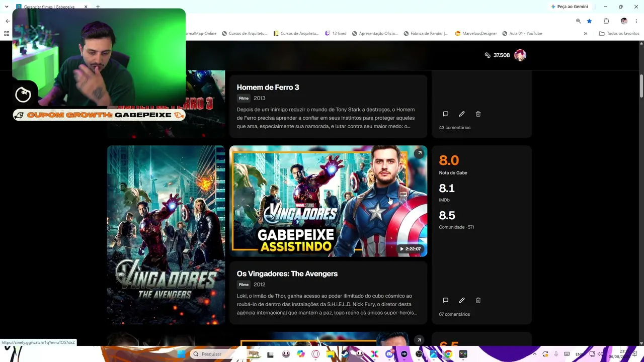644x362 pixels.
Task: Open the Aula 01 - YouTube bookmark
Action: (522, 34)
